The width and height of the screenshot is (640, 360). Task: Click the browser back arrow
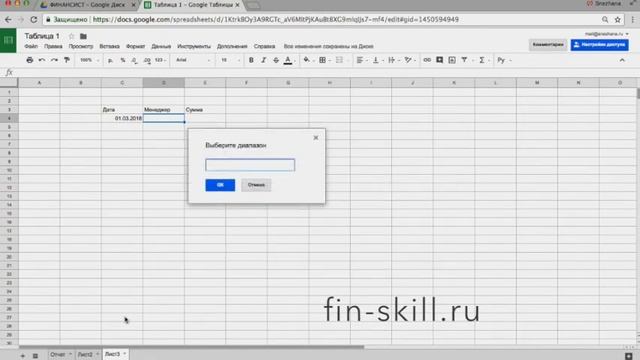coord(8,19)
